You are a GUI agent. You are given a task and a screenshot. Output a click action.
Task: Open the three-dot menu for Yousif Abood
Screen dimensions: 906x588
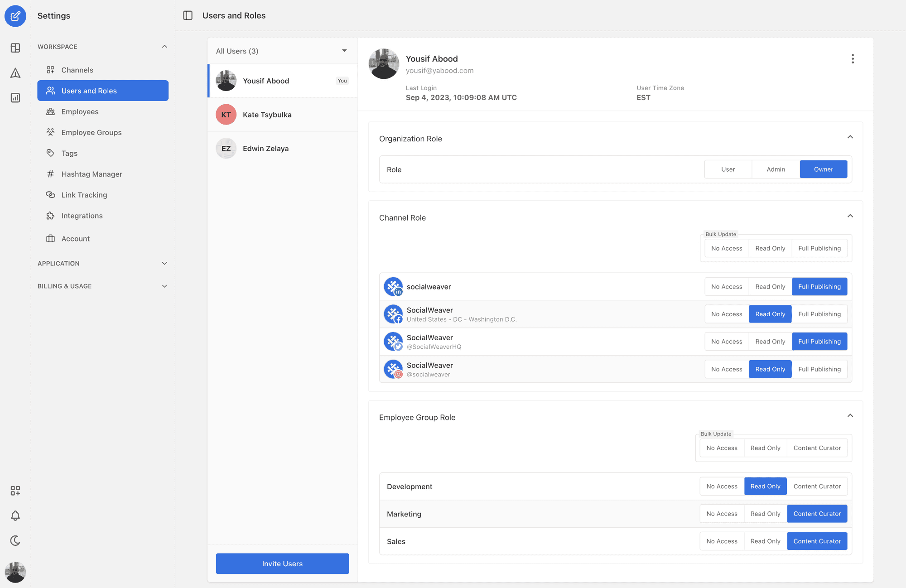[x=853, y=59]
